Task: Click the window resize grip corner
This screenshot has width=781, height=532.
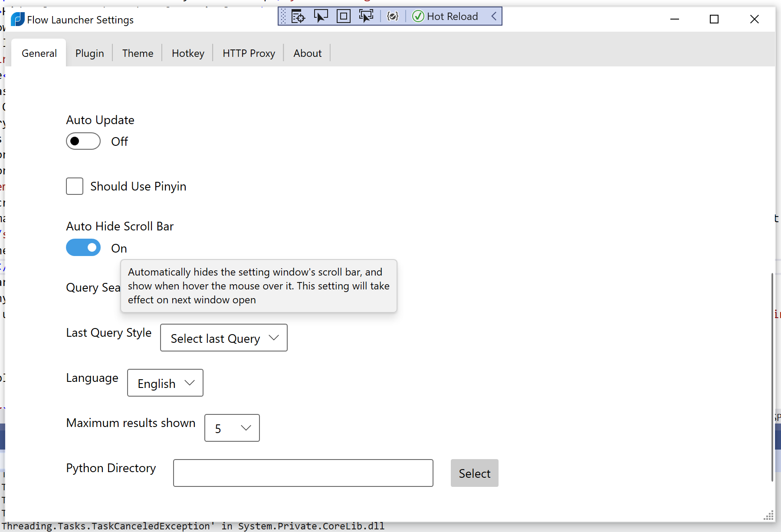Action: pos(768,516)
